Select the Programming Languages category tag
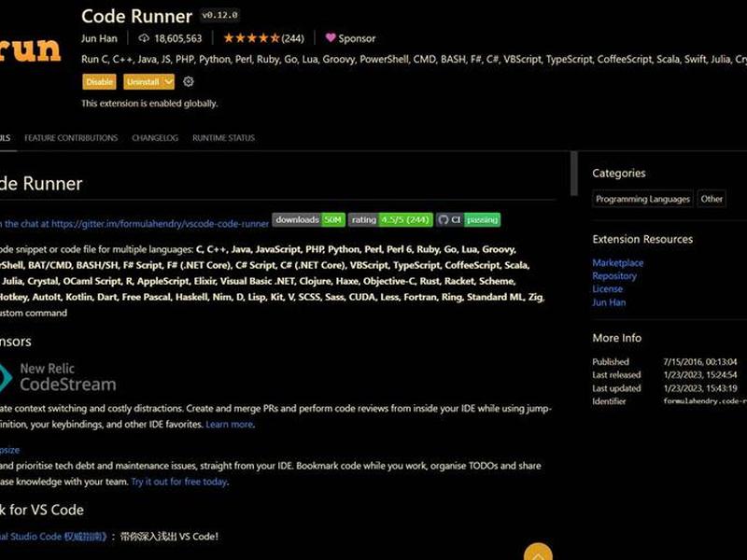 point(642,199)
